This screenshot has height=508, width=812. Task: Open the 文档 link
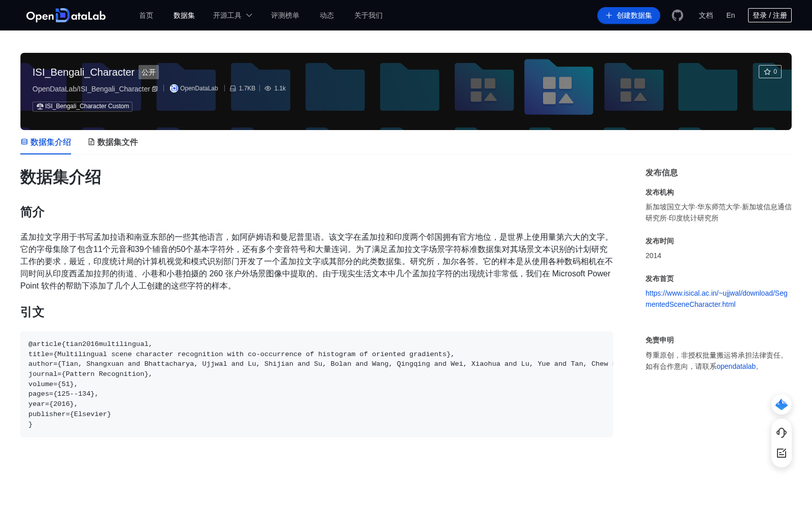coord(706,15)
